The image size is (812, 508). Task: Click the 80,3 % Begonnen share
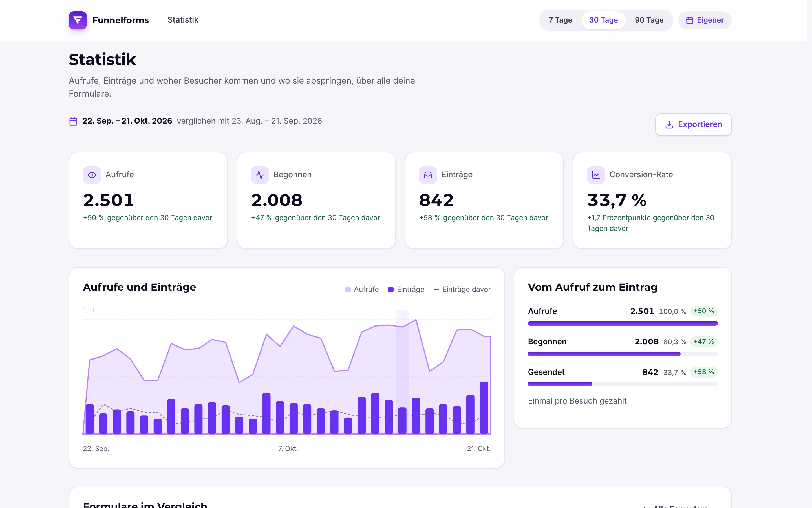[674, 342]
